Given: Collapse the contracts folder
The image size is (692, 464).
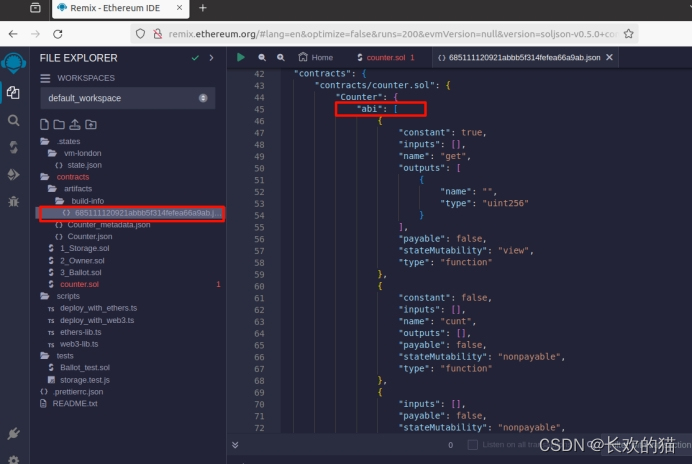Looking at the screenshot, I should pyautogui.click(x=65, y=177).
